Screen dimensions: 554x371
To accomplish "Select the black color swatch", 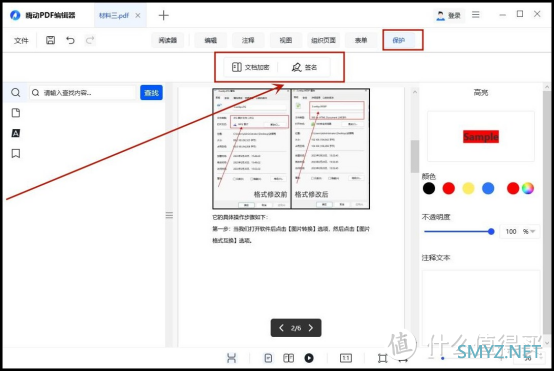I will pos(429,188).
